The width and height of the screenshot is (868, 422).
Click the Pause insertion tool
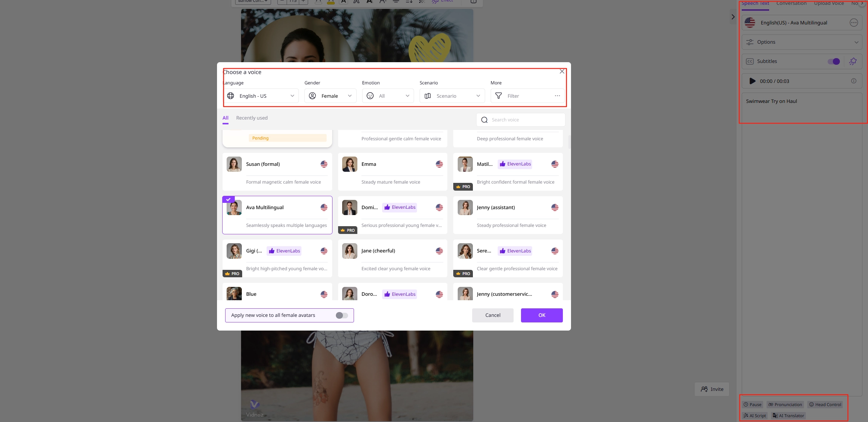753,405
